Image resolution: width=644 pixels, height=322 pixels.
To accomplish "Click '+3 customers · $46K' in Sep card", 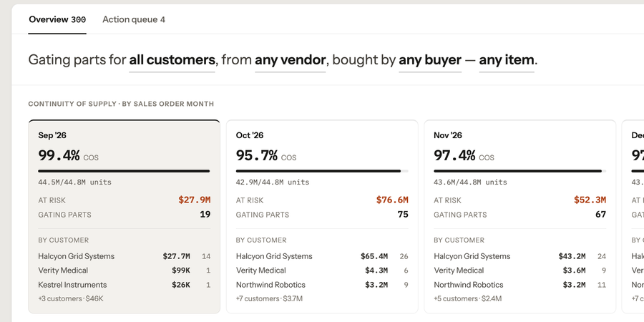I will click(71, 298).
